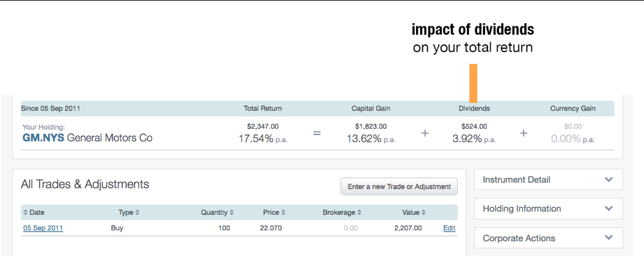This screenshot has width=644, height=256.
Task: Click the Total Return column header
Action: (263, 109)
